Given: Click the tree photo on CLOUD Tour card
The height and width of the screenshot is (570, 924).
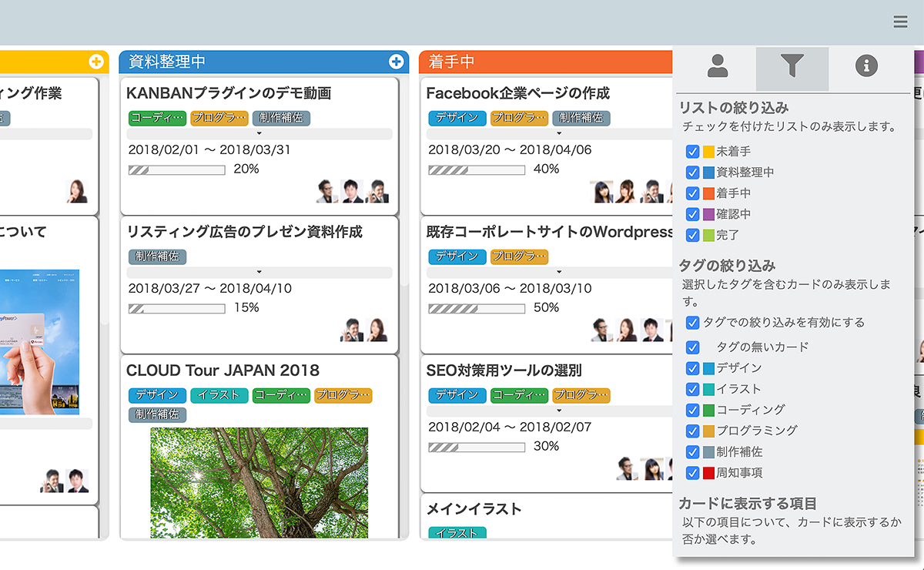Looking at the screenshot, I should 259,483.
